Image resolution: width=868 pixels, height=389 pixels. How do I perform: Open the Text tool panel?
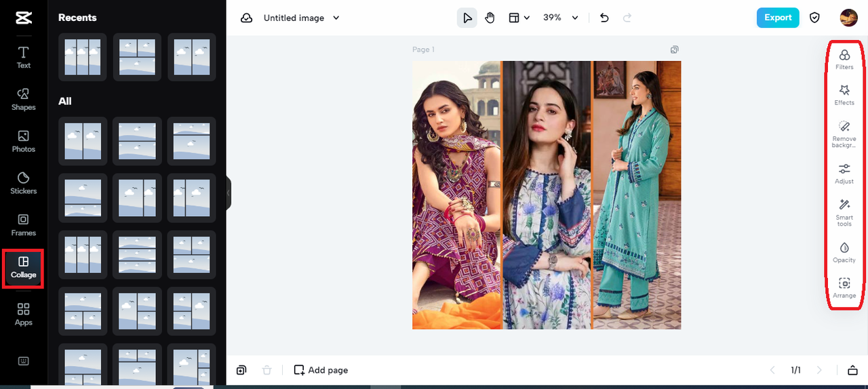[24, 58]
